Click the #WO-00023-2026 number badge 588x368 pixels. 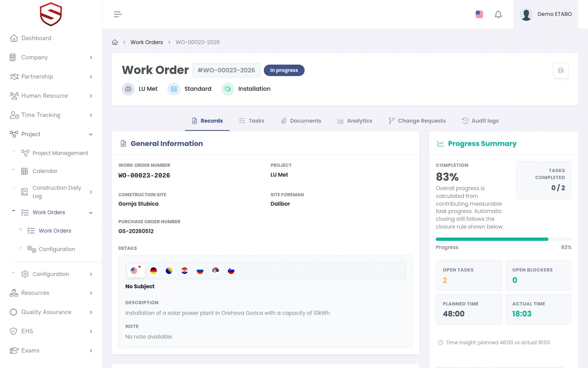(x=226, y=70)
